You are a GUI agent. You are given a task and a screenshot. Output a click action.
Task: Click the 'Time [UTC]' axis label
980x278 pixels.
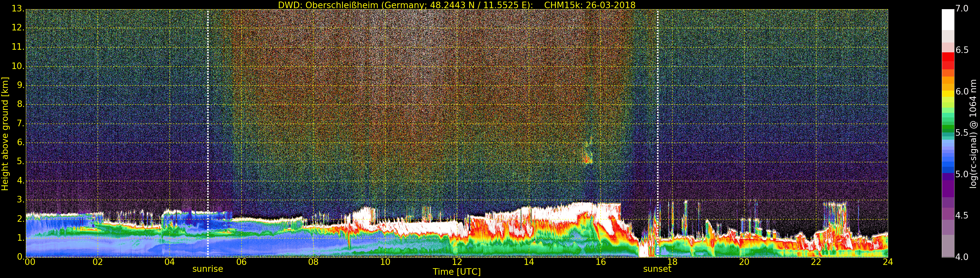click(457, 272)
